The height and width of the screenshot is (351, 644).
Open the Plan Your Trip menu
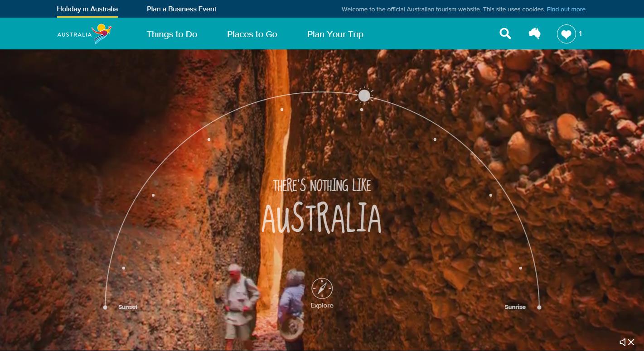coord(335,34)
